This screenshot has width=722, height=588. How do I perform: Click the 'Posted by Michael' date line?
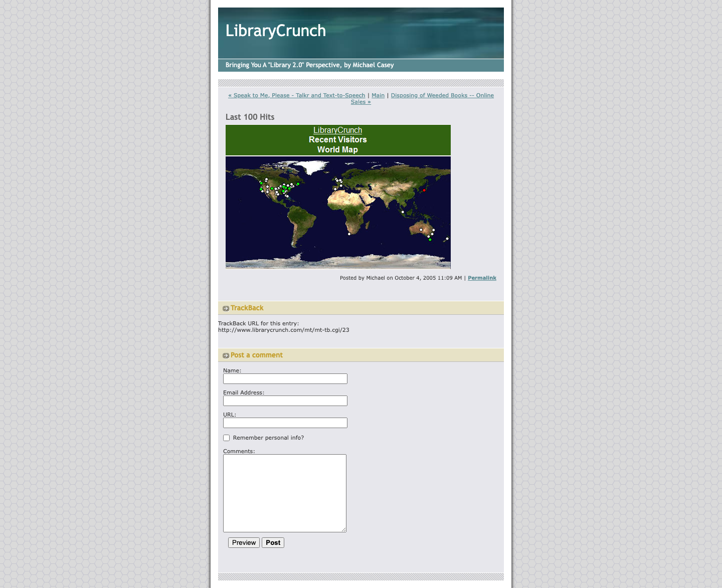(x=401, y=278)
